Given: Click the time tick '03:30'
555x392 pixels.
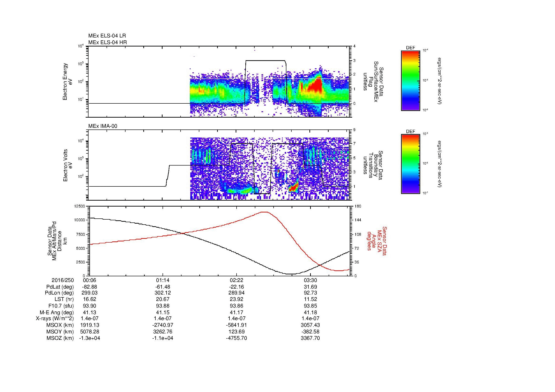Looking at the screenshot, I should click(x=310, y=280).
